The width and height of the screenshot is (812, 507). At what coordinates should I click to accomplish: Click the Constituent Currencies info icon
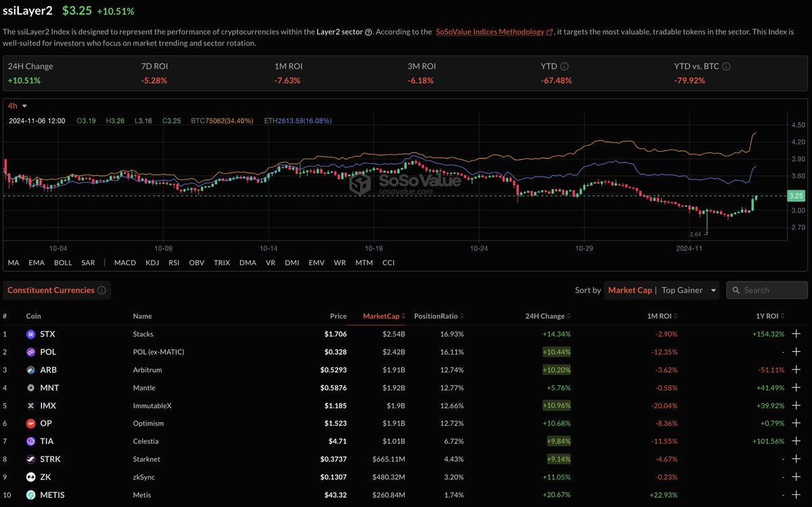tap(101, 290)
